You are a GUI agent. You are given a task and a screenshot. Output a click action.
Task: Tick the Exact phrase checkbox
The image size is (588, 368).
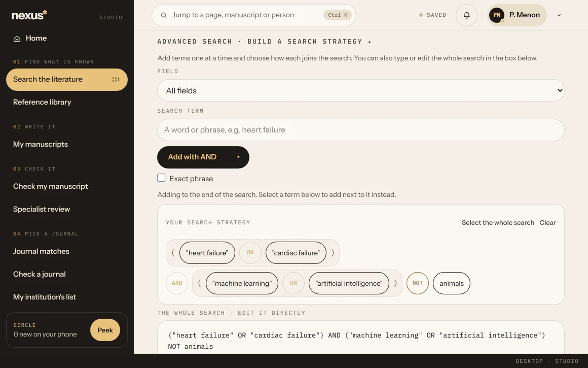pos(161,178)
